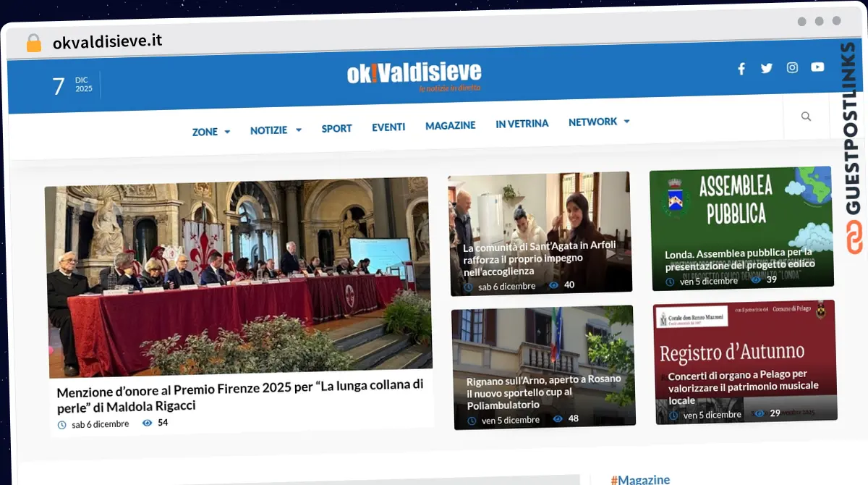The height and width of the screenshot is (485, 868).
Task: Select the SPORT menu item
Action: [336, 129]
